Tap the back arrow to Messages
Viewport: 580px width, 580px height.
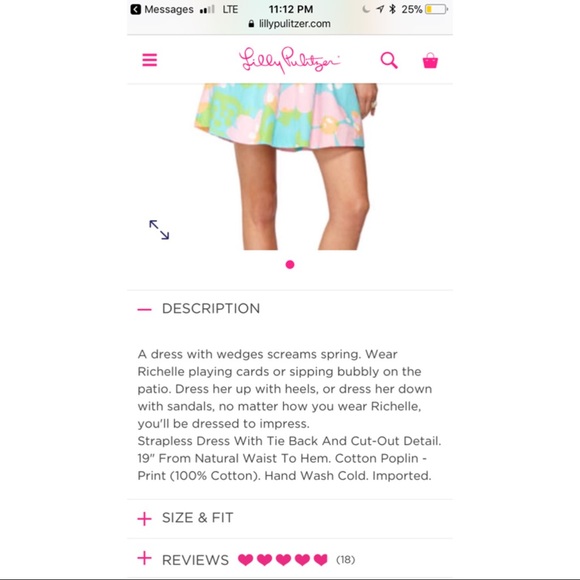(x=136, y=9)
